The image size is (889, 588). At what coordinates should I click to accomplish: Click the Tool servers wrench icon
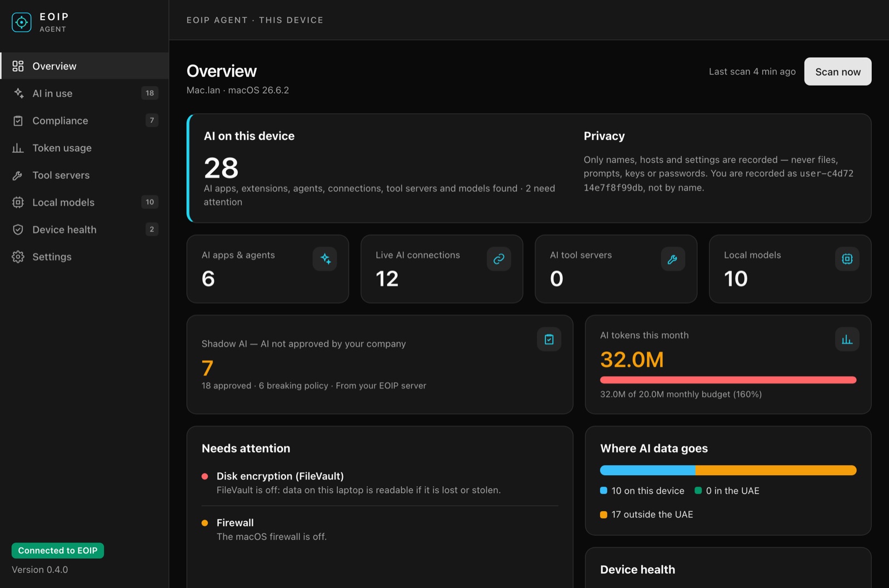18,175
